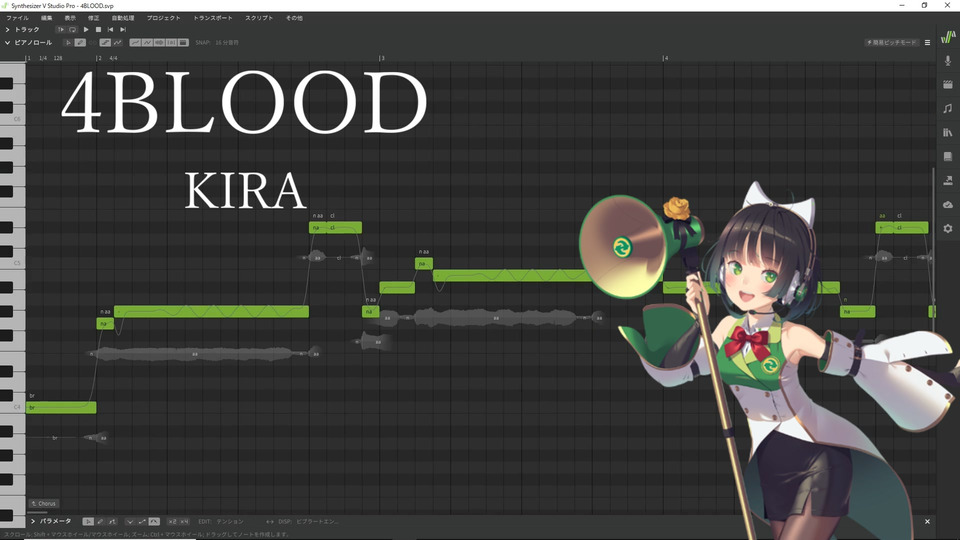Select the long green note after first 'na'

211,312
